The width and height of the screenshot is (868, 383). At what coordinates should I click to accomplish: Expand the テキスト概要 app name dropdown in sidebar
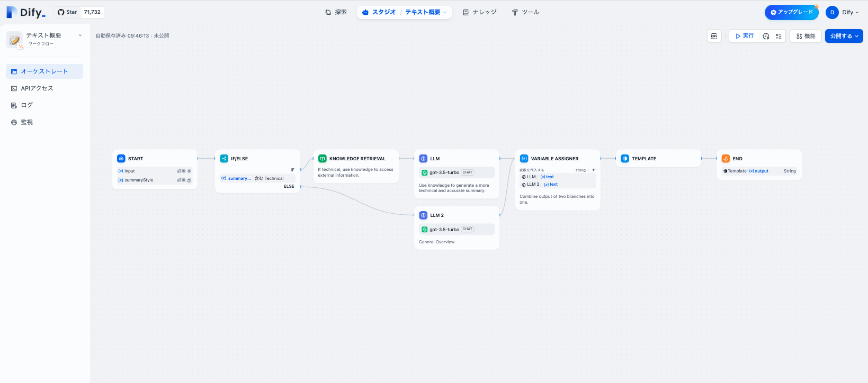[80, 35]
